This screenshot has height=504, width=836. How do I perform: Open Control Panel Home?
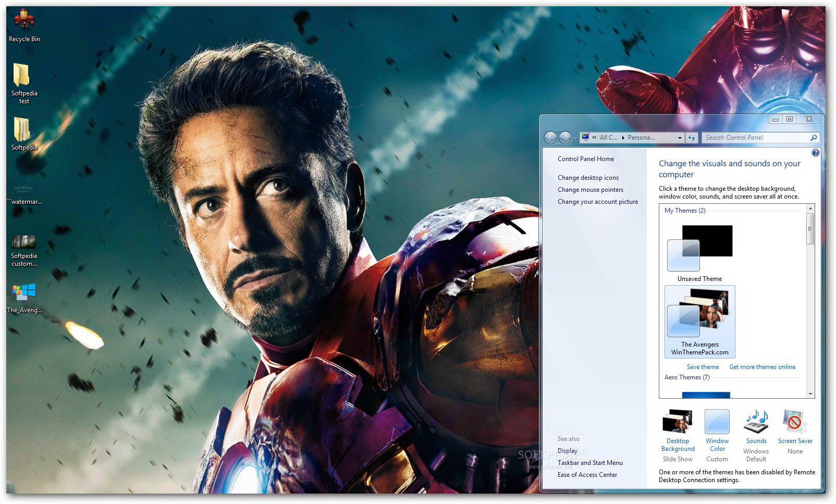point(586,159)
